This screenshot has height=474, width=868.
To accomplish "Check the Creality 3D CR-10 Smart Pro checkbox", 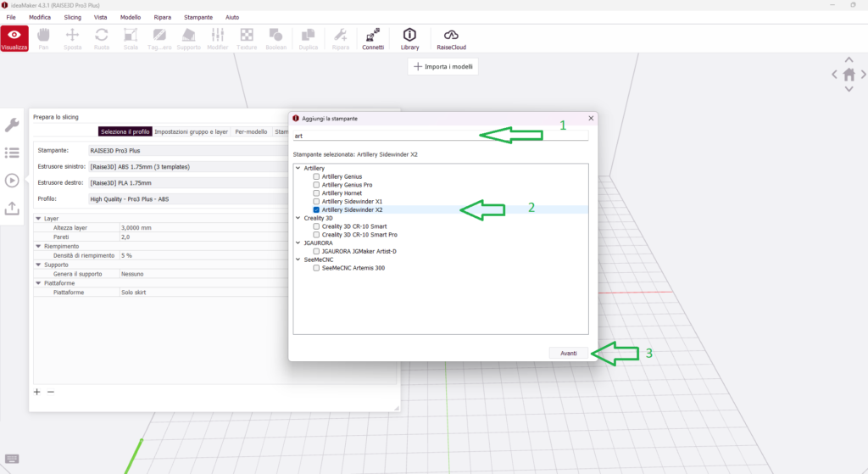I will pos(316,235).
